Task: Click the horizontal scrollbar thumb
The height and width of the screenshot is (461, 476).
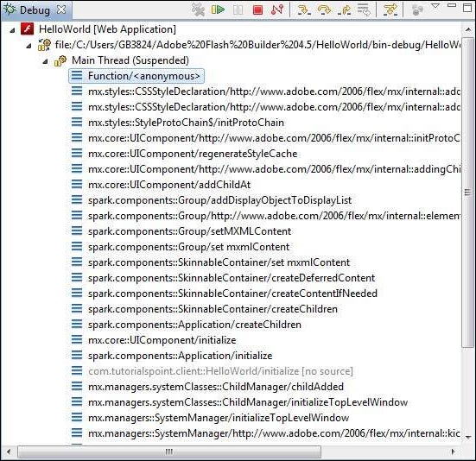Action: (x=169, y=452)
